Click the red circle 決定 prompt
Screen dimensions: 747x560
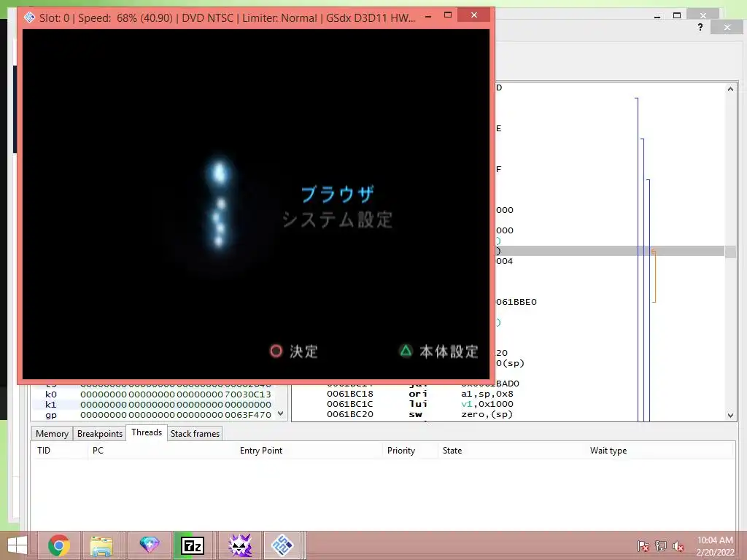click(294, 351)
